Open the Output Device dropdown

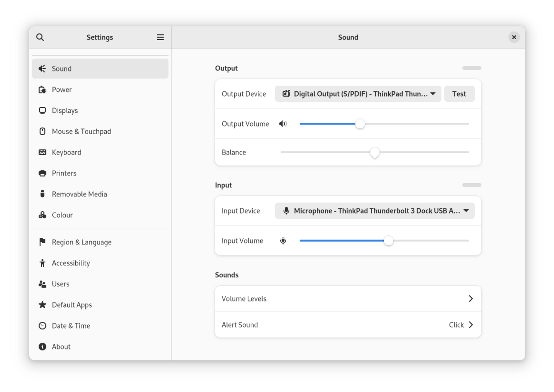click(358, 94)
